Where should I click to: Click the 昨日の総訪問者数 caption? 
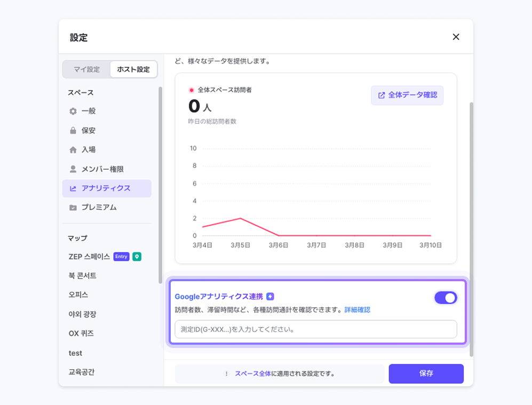point(212,122)
